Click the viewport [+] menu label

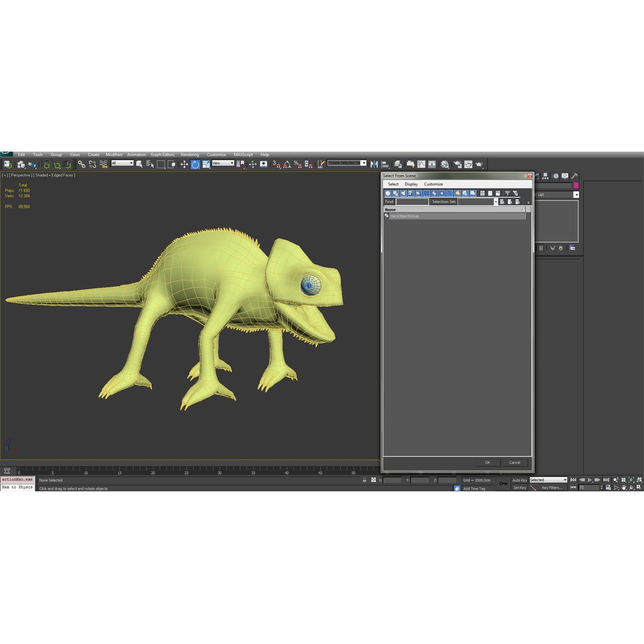pyautogui.click(x=5, y=175)
